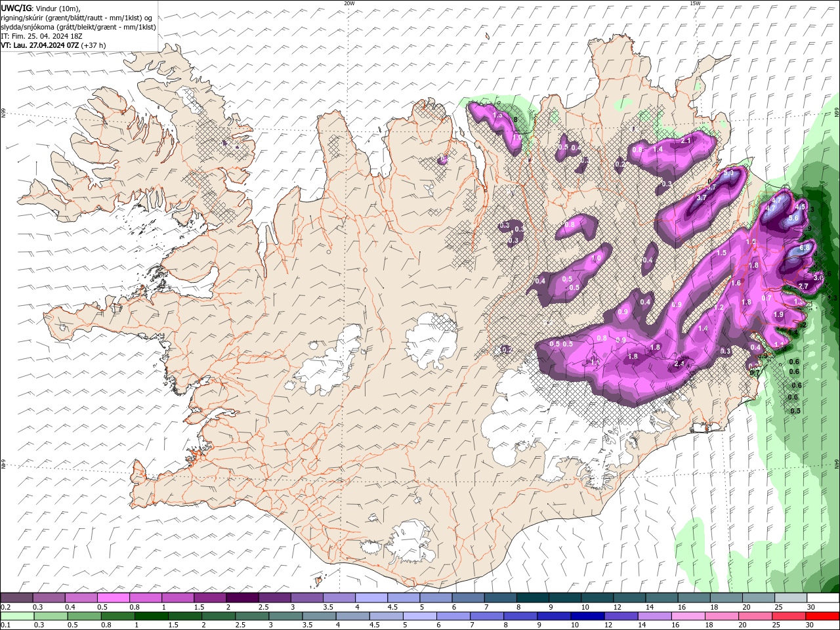Click the 'UWC/IG' title label
840x630 pixels.
pyautogui.click(x=16, y=8)
